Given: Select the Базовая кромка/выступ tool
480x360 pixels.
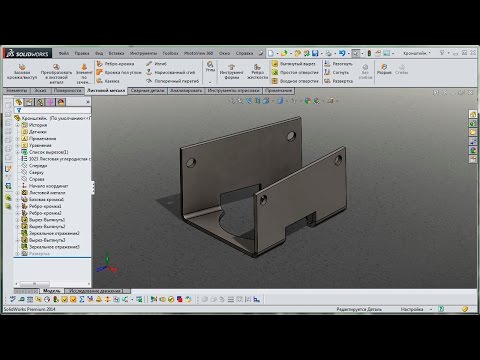Looking at the screenshot, I should coord(22,72).
